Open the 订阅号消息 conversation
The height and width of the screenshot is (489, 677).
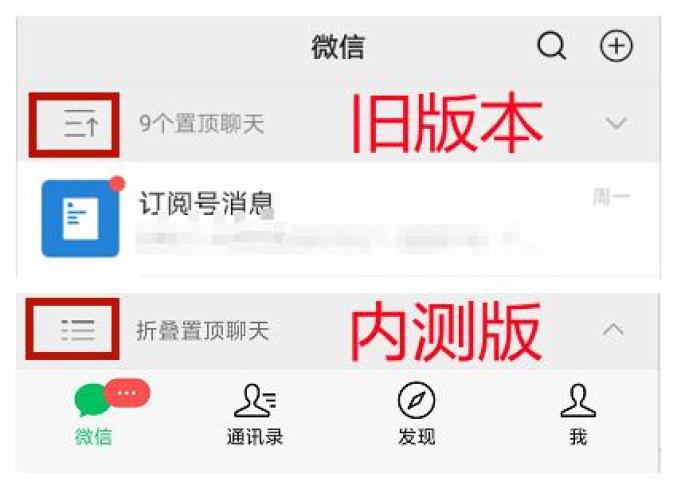pos(338,219)
